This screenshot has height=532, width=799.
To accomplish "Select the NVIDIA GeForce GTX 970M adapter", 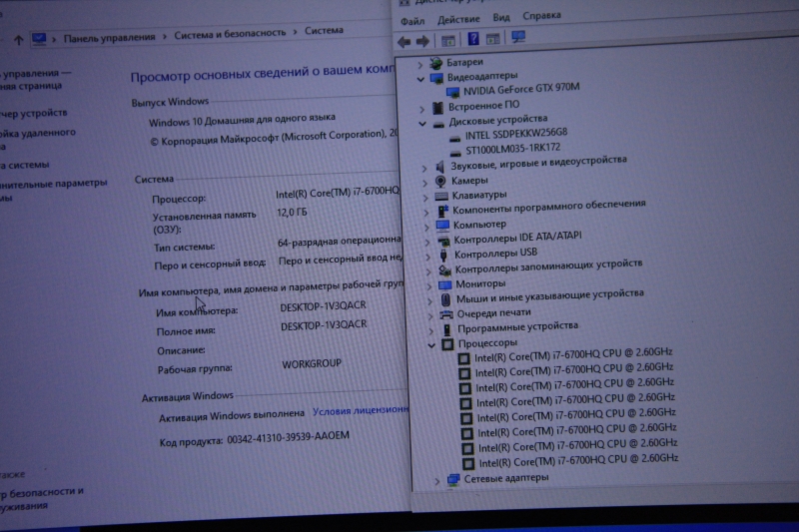I will tap(520, 89).
